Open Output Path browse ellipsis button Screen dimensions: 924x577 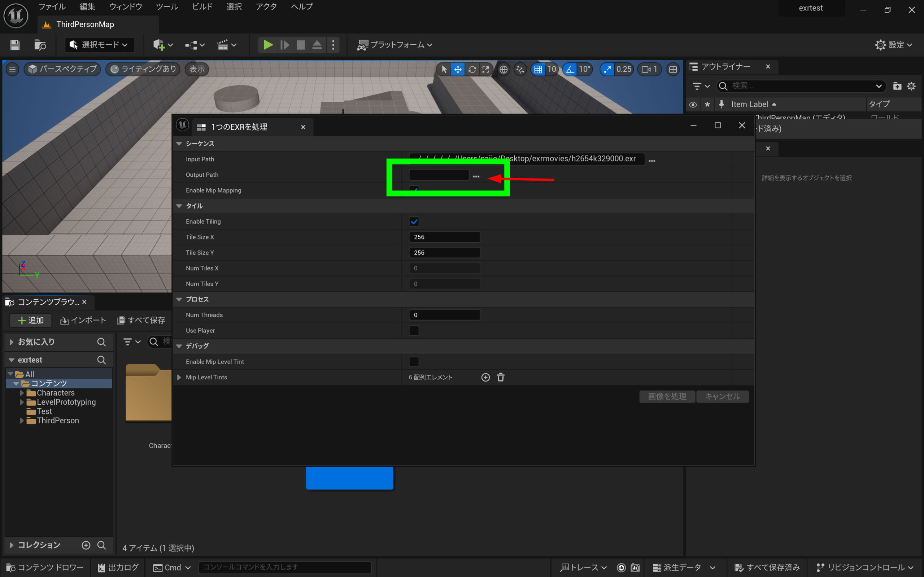(x=476, y=176)
